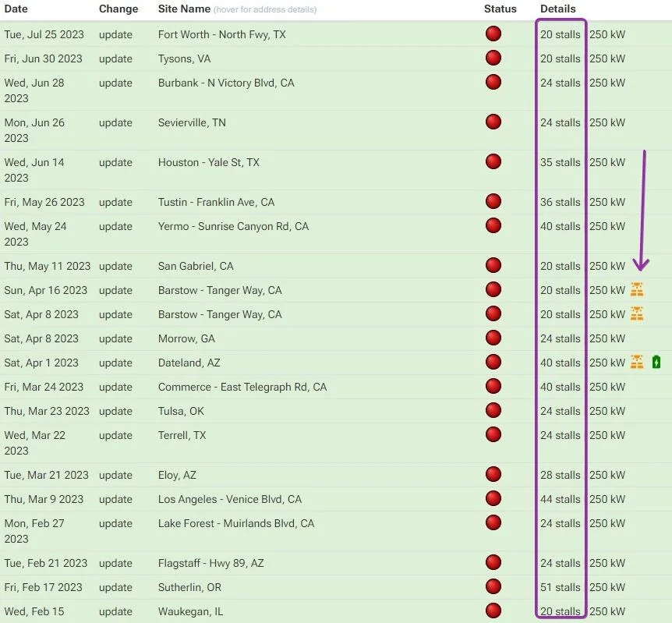Click '250 kW' in the Sutherlin row
Image resolution: width=672 pixels, height=623 pixels.
607,587
